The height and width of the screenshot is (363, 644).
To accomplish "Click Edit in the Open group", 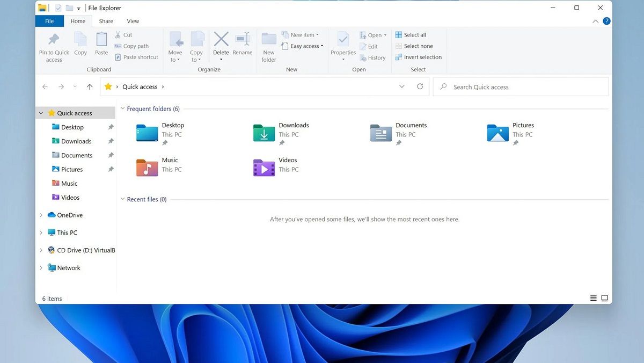I will (369, 47).
